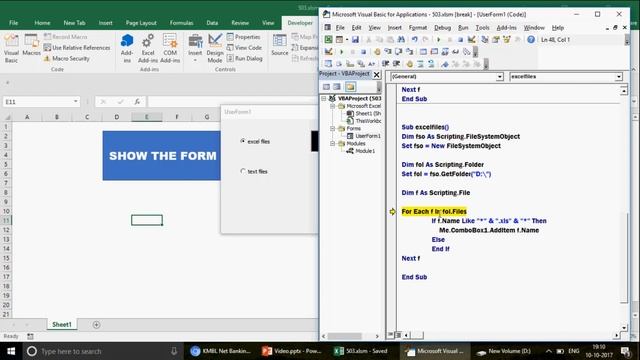The image size is (640, 360).
Task: Open Visual Basic from Excel Developer ribbon
Action: pos(11,49)
